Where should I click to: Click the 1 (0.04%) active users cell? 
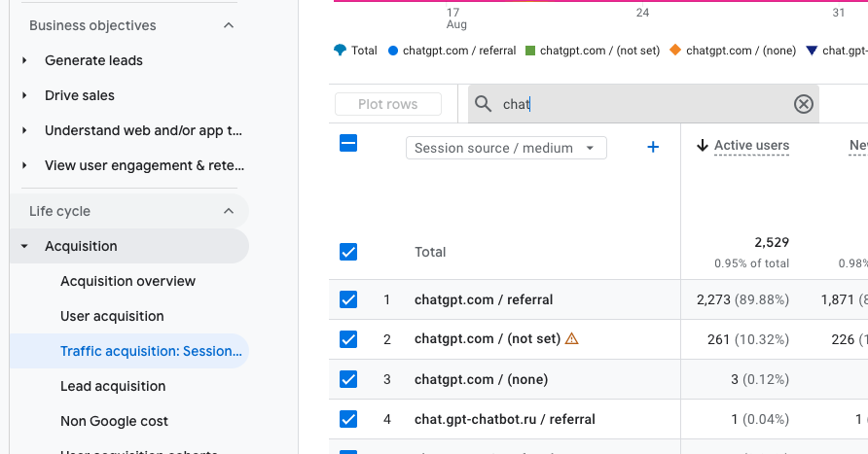pyautogui.click(x=759, y=419)
